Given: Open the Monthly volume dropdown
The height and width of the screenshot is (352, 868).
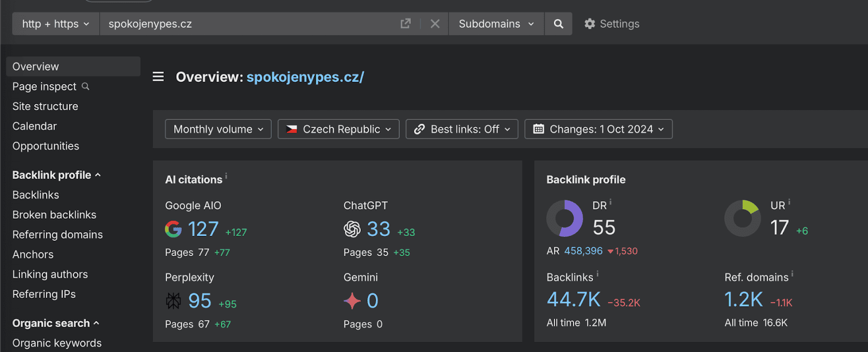Looking at the screenshot, I should pyautogui.click(x=218, y=129).
